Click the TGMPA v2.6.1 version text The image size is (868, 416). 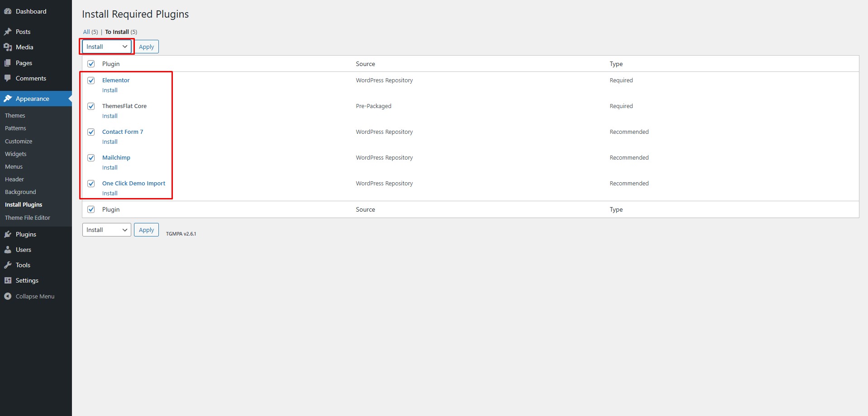(x=181, y=234)
